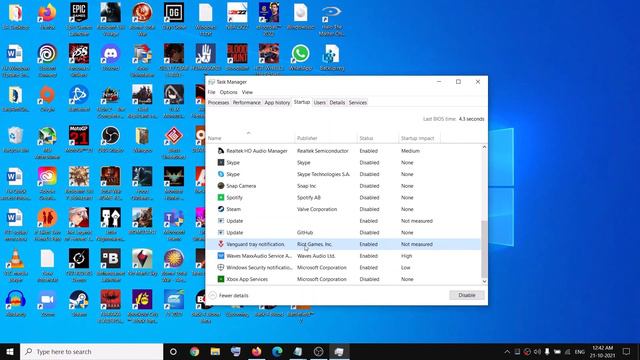Open File Explorer from the taskbar
640x360 pixels.
215,351
